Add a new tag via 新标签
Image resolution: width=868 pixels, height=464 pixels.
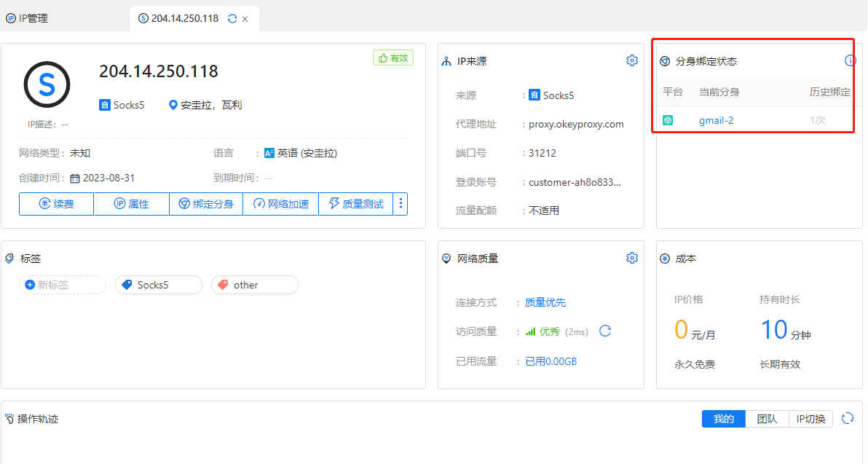pos(63,285)
